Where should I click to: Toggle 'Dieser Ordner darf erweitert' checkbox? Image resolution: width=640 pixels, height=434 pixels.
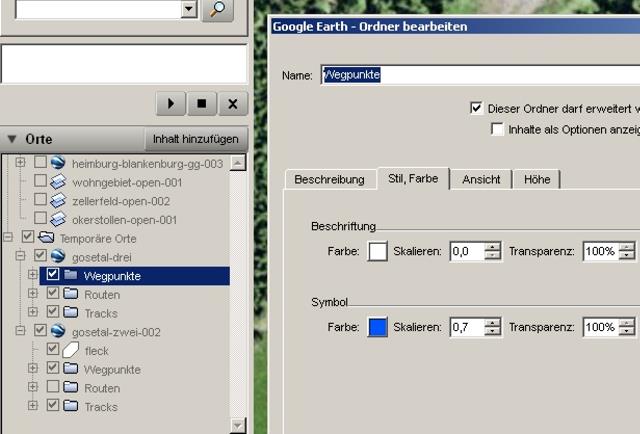tap(476, 108)
